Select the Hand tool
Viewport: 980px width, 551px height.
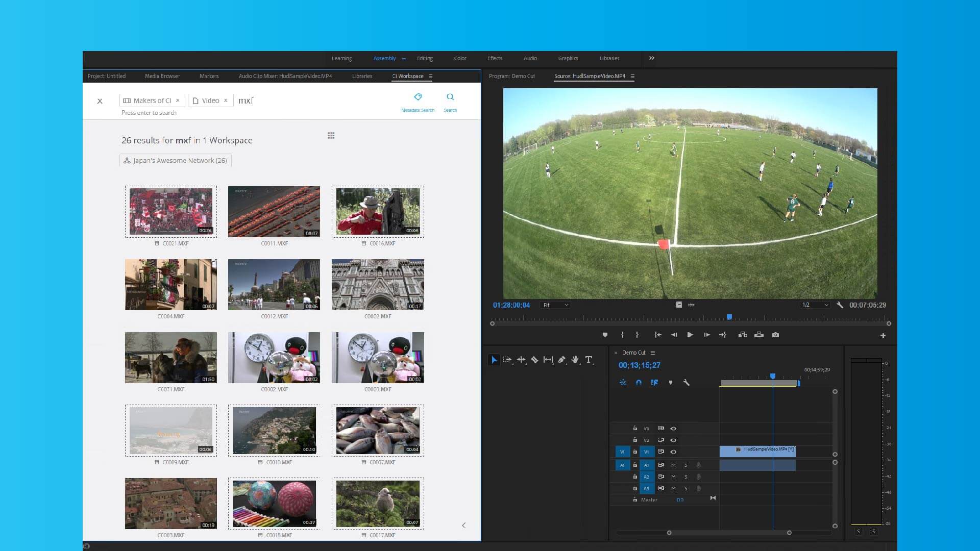575,360
